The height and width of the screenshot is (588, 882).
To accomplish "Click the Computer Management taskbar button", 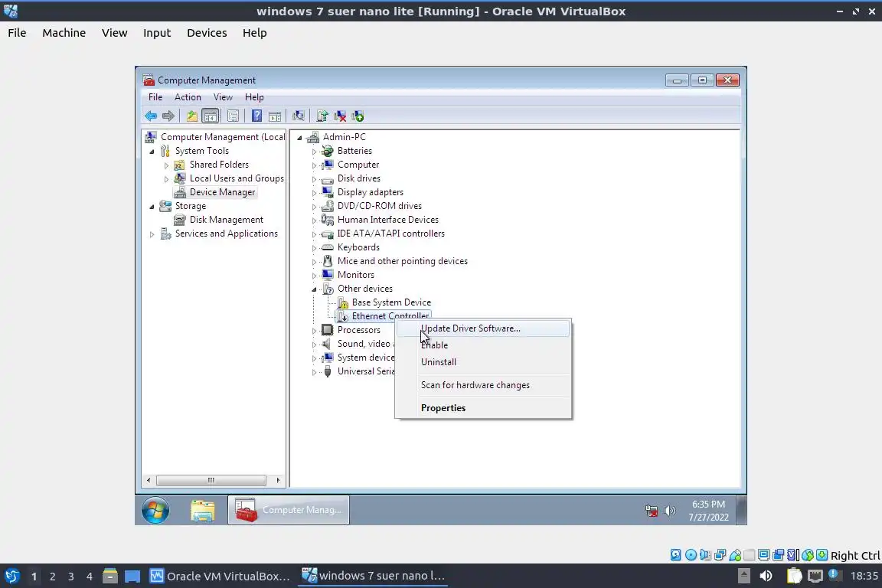I will click(x=289, y=510).
